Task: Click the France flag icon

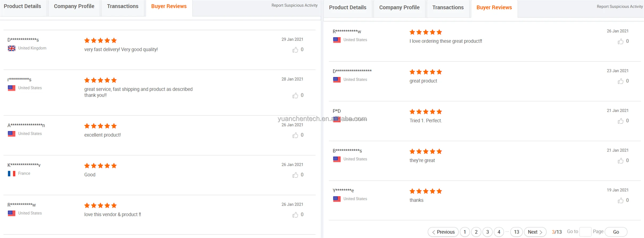Action: pos(11,174)
